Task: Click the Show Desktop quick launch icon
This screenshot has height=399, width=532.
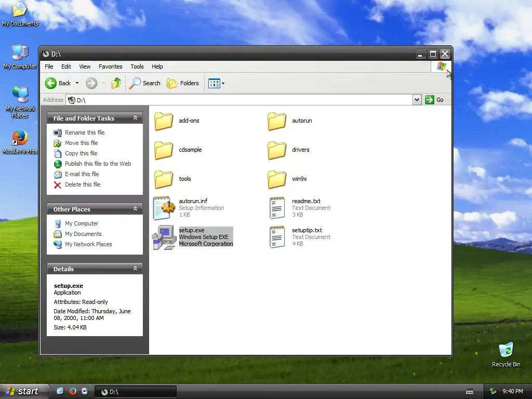Action: [x=60, y=391]
